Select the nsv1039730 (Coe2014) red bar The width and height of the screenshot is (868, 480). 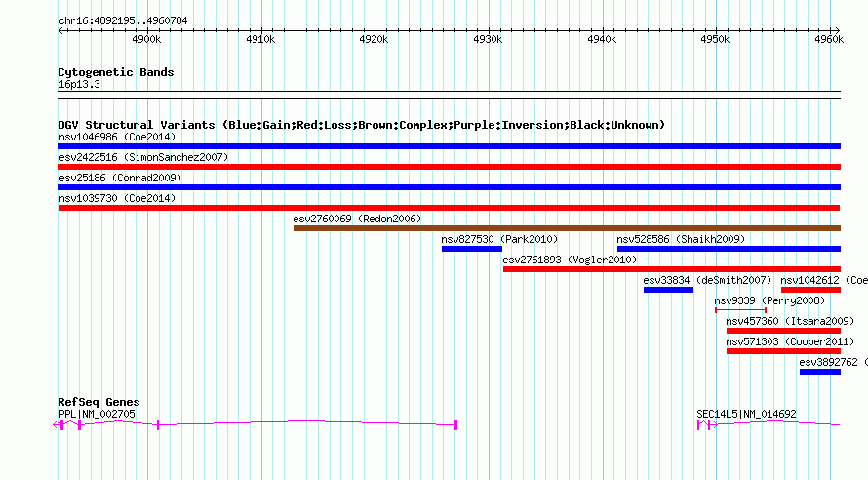pyautogui.click(x=449, y=208)
